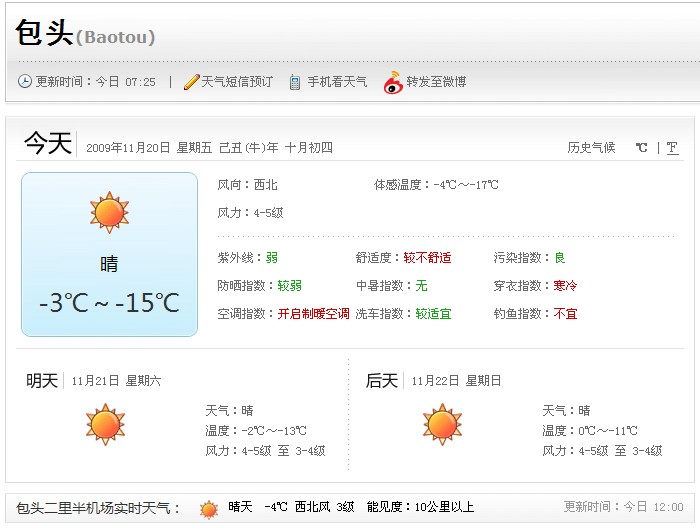Click the 明天 forecast heading
The width and height of the screenshot is (700, 531).
click(42, 381)
